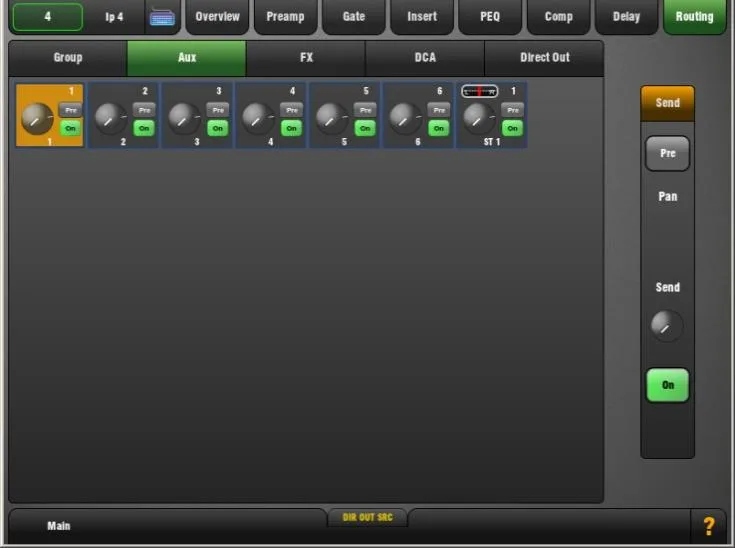Screen dimensions: 735x548
Task: Open the Gate tab
Action: [354, 17]
